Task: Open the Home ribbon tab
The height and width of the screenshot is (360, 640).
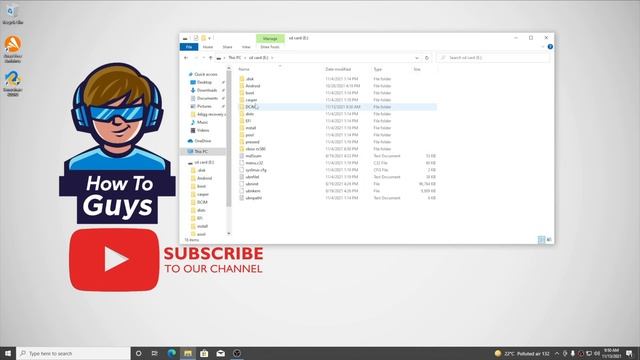Action: point(208,47)
